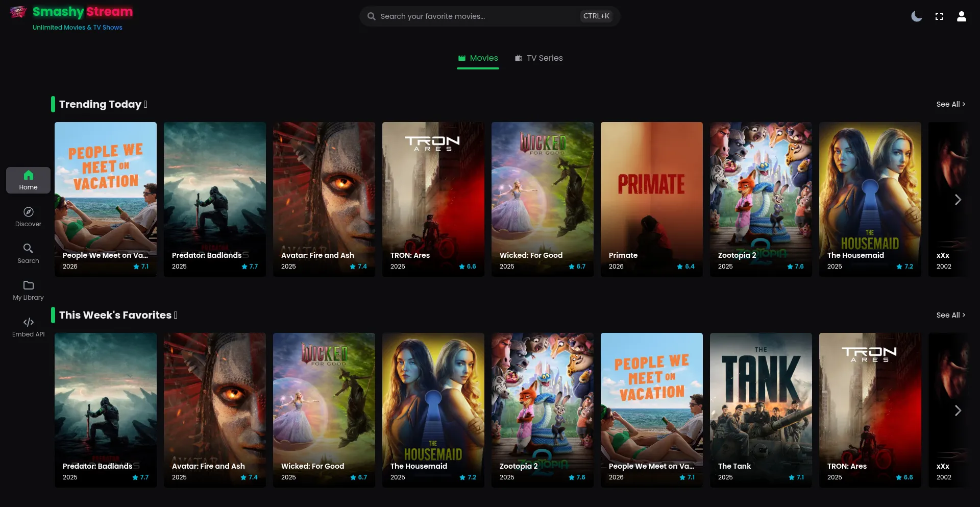
Task: Open Avatar: Fire and Ash in This Week's Favorites
Action: pos(215,410)
